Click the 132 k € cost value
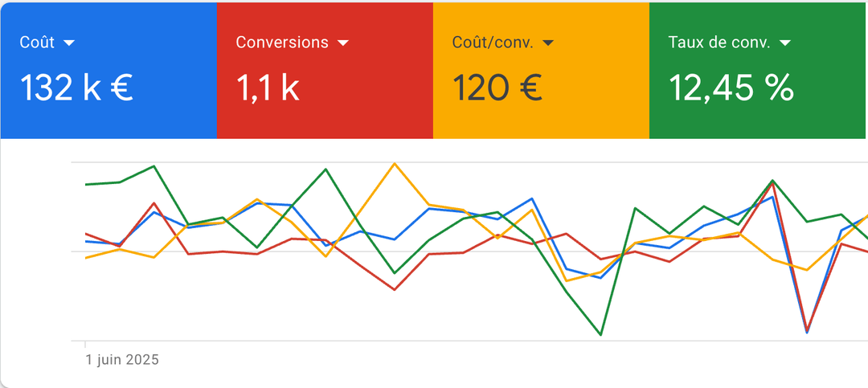 point(76,87)
